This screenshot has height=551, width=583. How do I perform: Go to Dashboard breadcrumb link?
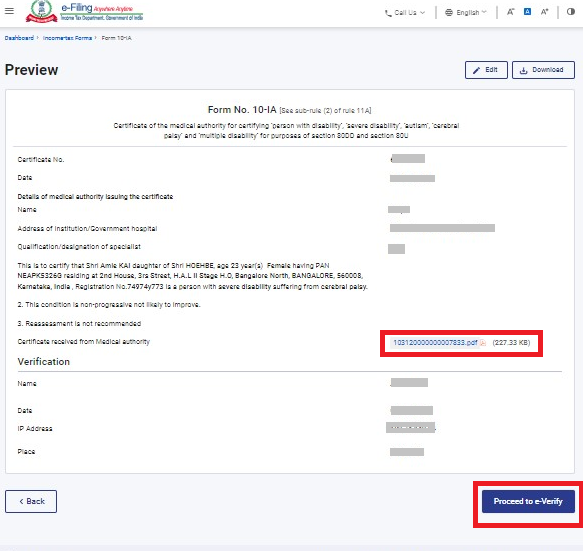[x=19, y=38]
